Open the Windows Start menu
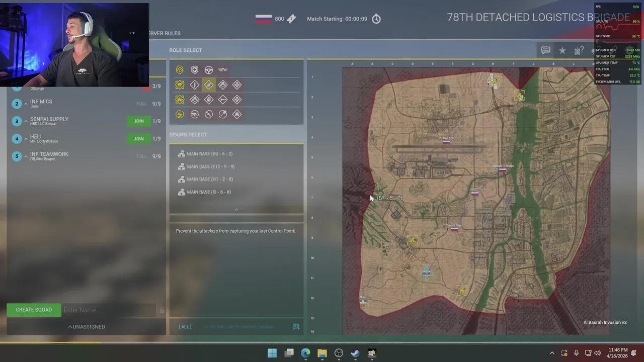644x362 pixels. click(272, 353)
